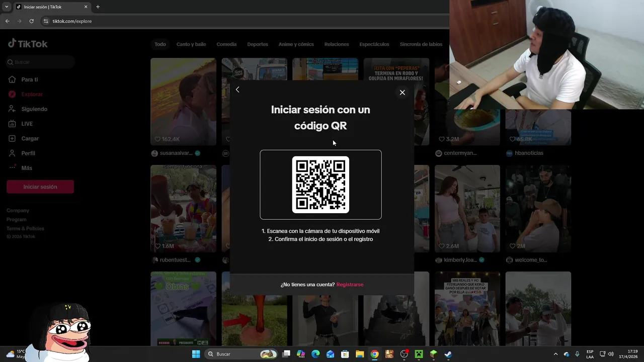Click the Registrarse link
Image resolution: width=644 pixels, height=362 pixels.
coord(350,285)
